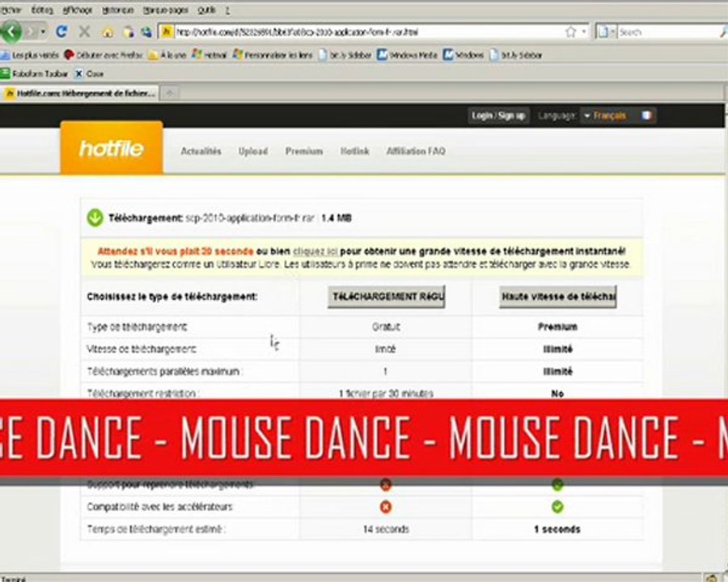Viewport: 728px width, 582px height.
Task: Open the Édition menu
Action: [42, 10]
